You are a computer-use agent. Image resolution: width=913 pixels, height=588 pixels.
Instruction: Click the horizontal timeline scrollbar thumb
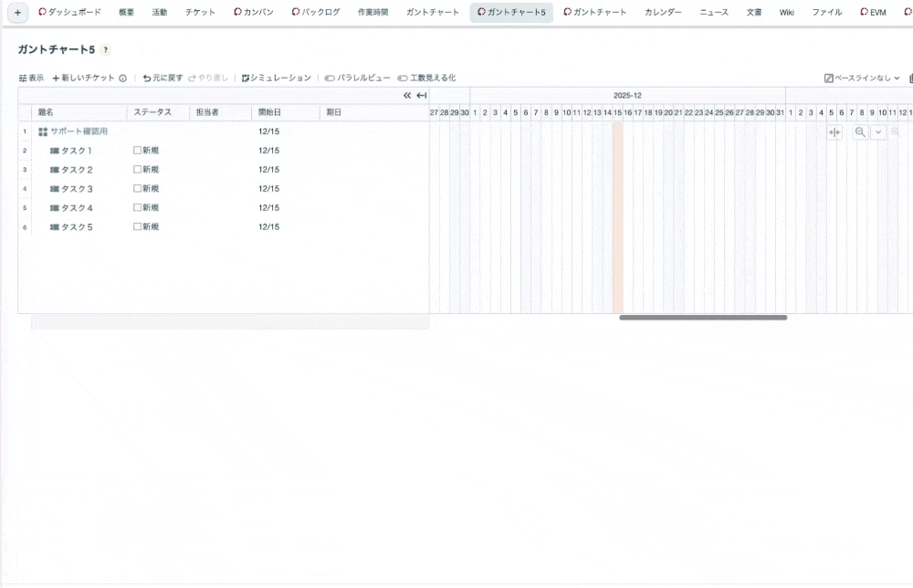(x=703, y=318)
